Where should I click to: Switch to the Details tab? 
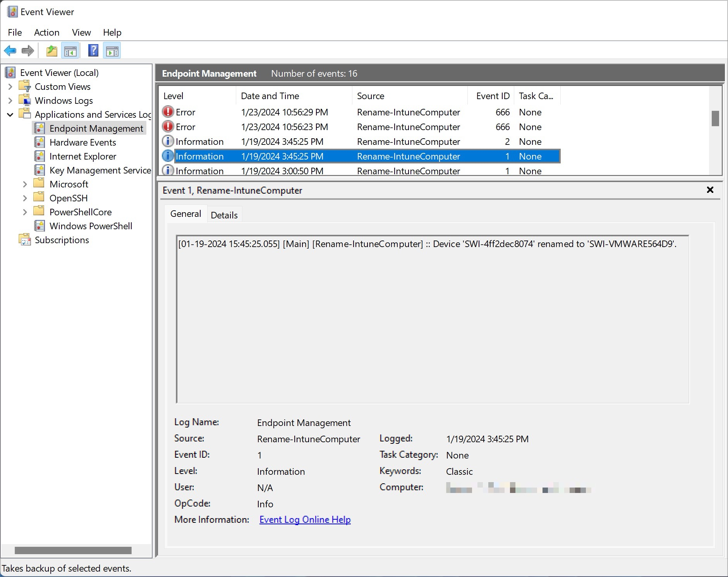tap(224, 215)
